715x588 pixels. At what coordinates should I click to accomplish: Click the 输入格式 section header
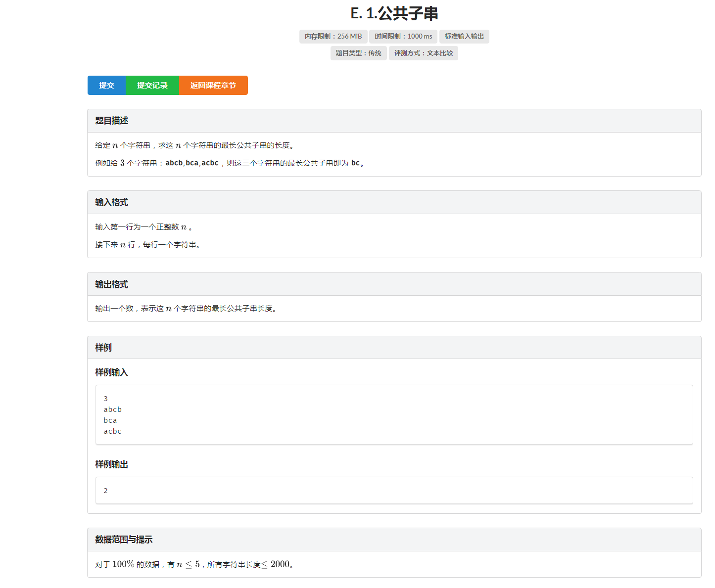[111, 202]
